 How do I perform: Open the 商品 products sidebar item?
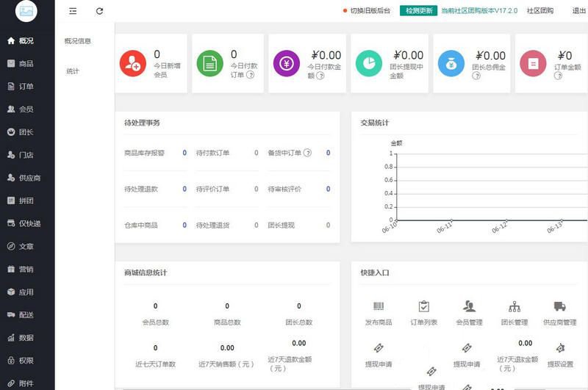click(21, 63)
